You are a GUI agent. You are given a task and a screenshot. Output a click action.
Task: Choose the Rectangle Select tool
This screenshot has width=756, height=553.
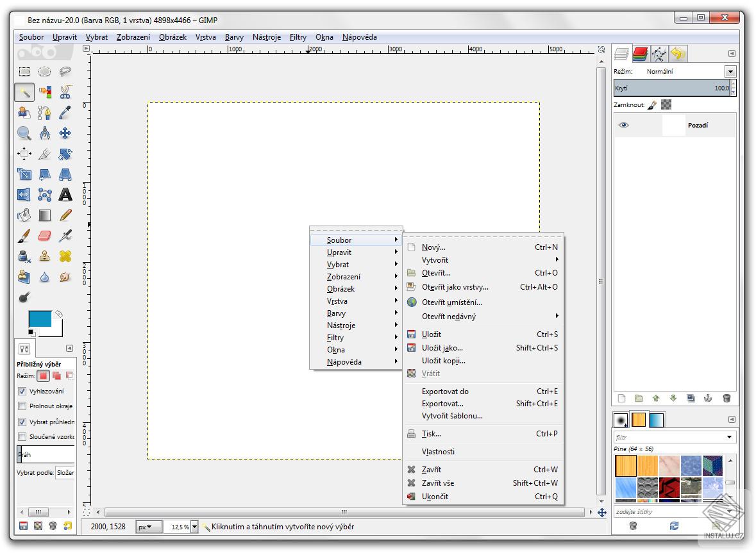click(24, 72)
